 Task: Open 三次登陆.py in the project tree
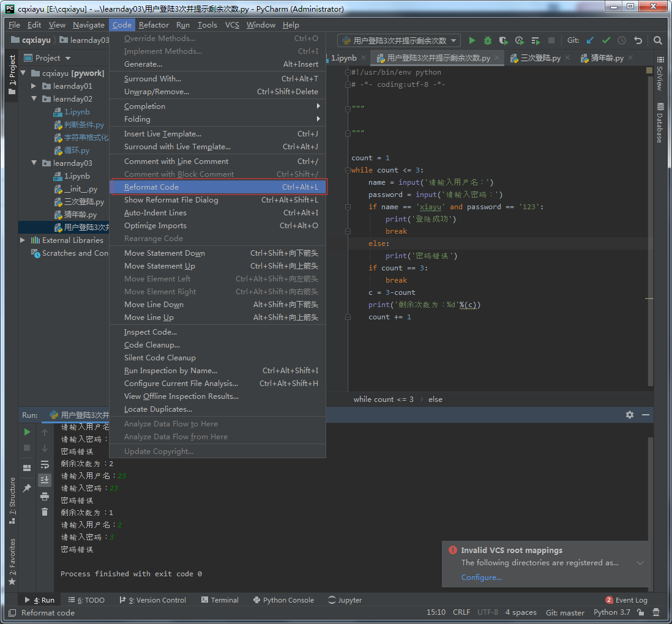click(x=84, y=202)
